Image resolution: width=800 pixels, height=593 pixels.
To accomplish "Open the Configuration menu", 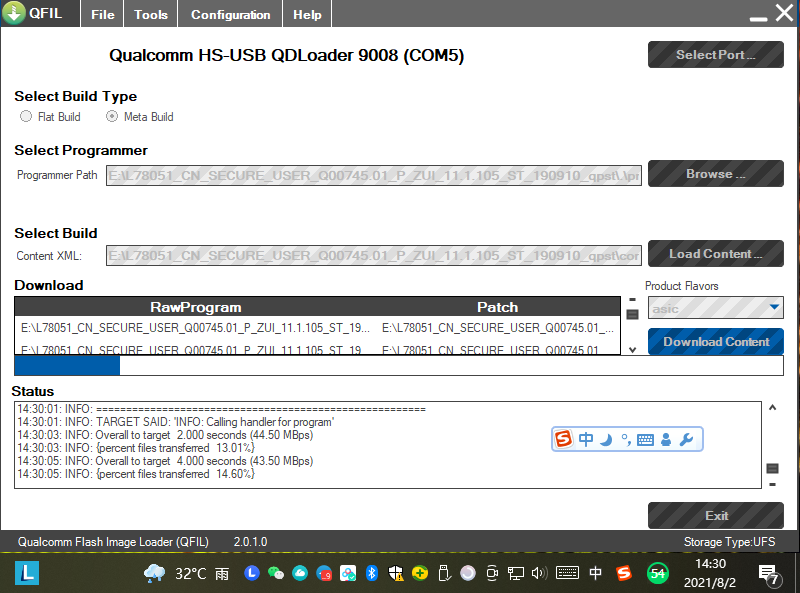I will (231, 14).
